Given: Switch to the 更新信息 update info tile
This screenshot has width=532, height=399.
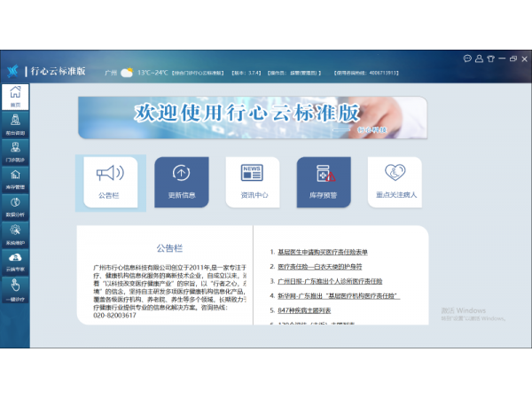Looking at the screenshot, I should (181, 180).
